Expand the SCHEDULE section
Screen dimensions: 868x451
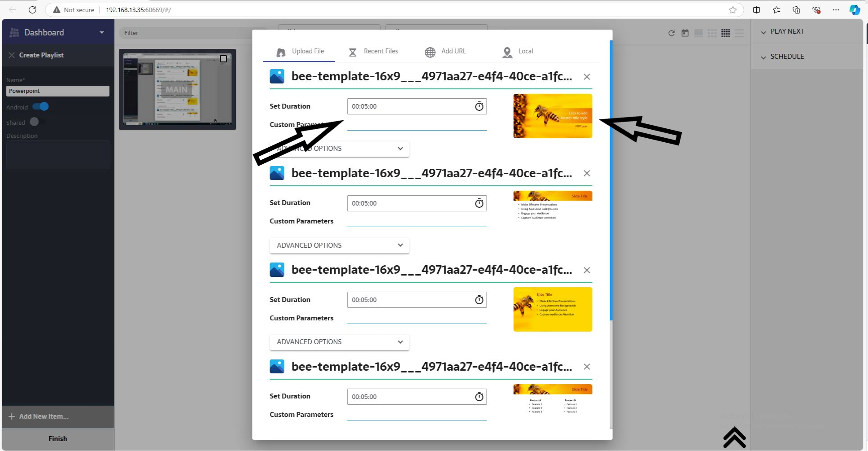(x=786, y=57)
